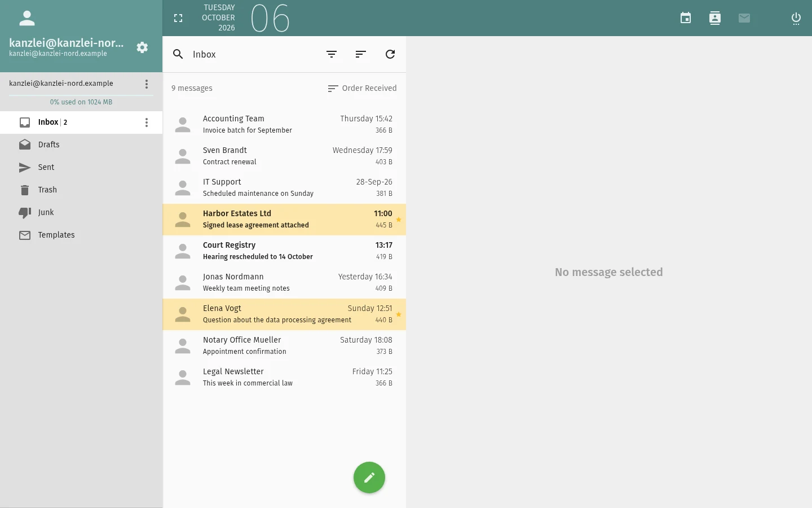Select avatar of Court Registry message
812x508 pixels.
pyautogui.click(x=183, y=251)
